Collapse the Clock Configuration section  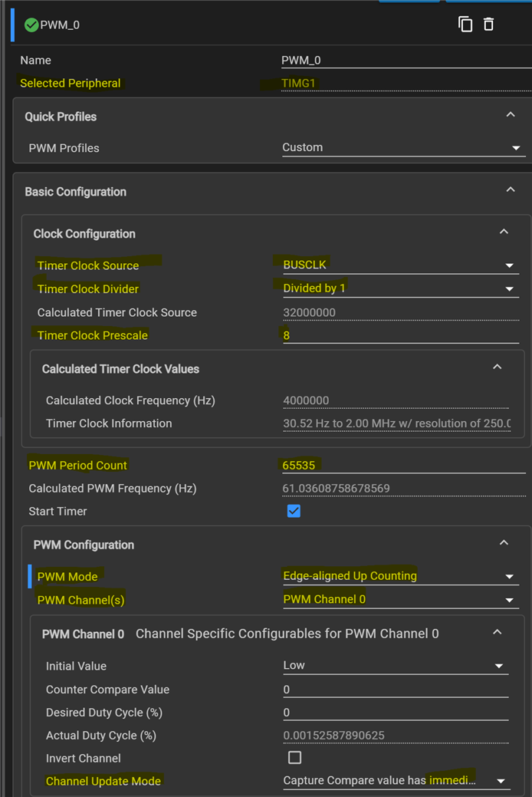click(504, 232)
